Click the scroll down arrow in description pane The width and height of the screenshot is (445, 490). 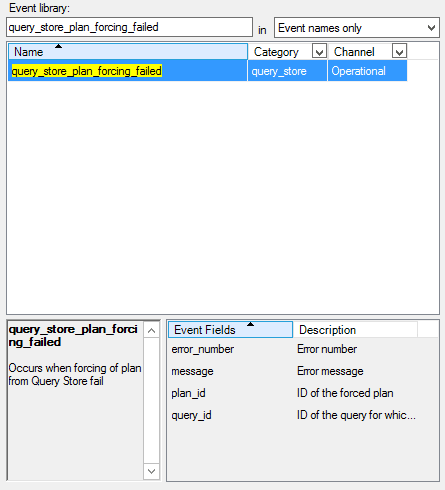[x=151, y=471]
